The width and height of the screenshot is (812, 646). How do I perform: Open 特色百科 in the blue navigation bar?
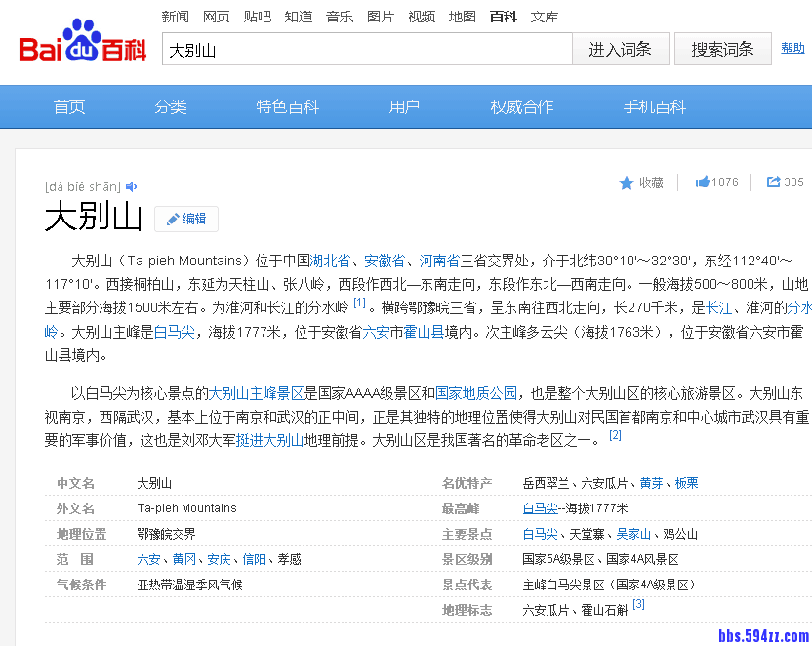pyautogui.click(x=287, y=106)
